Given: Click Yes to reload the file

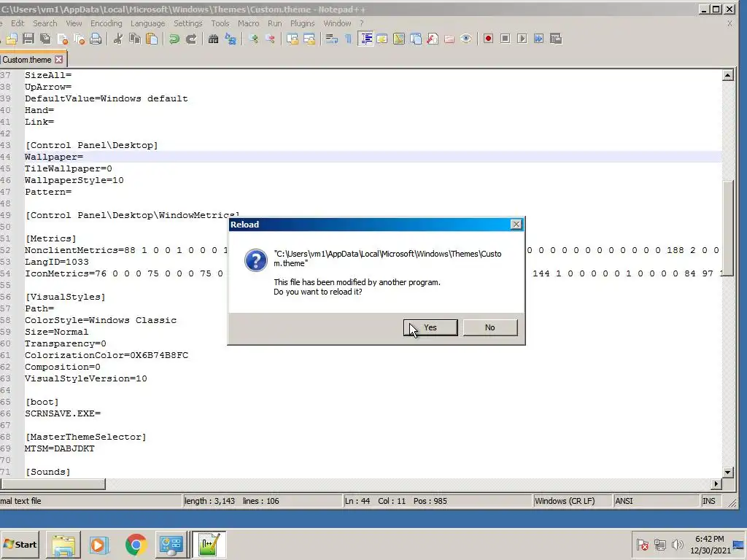Looking at the screenshot, I should point(430,327).
